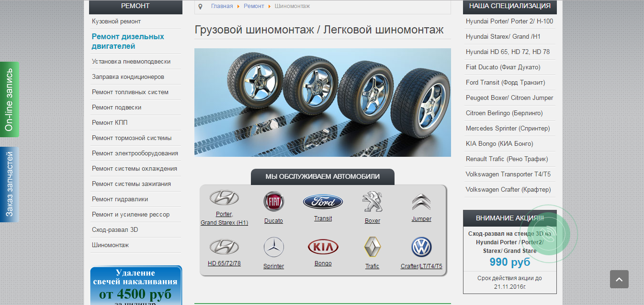This screenshot has height=305, width=644.
Task: Click the Грузовой шиномонтаж page heading
Action: click(x=319, y=30)
